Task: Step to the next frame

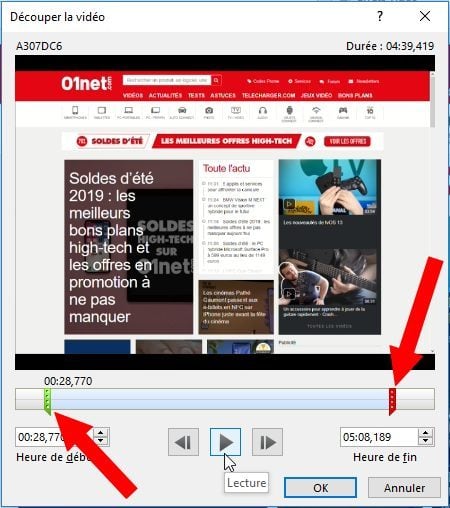Action: tap(267, 442)
